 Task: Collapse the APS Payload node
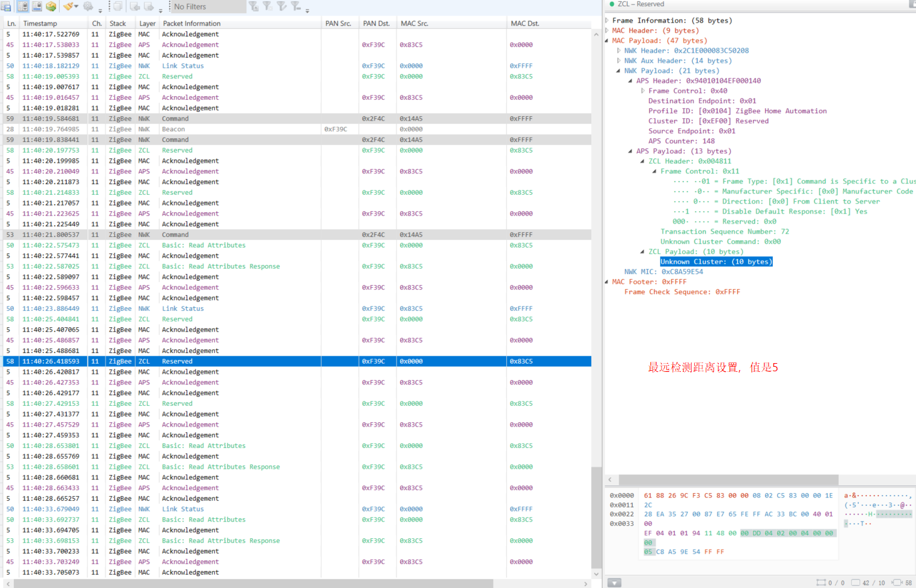pos(631,151)
